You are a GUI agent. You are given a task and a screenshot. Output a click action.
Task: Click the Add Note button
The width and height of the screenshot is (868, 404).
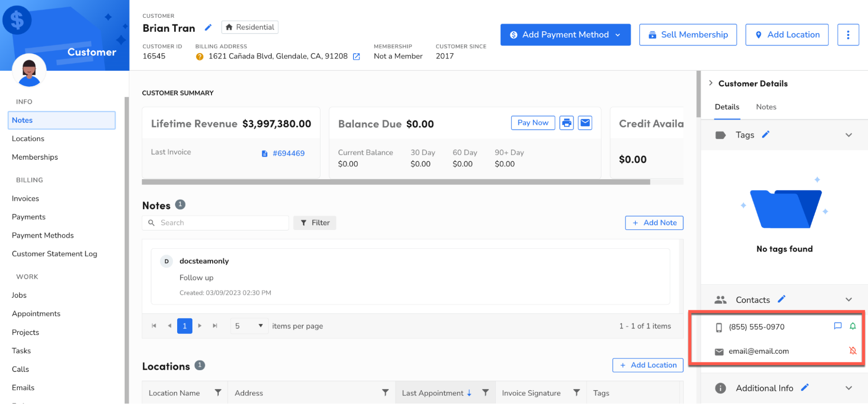click(654, 223)
